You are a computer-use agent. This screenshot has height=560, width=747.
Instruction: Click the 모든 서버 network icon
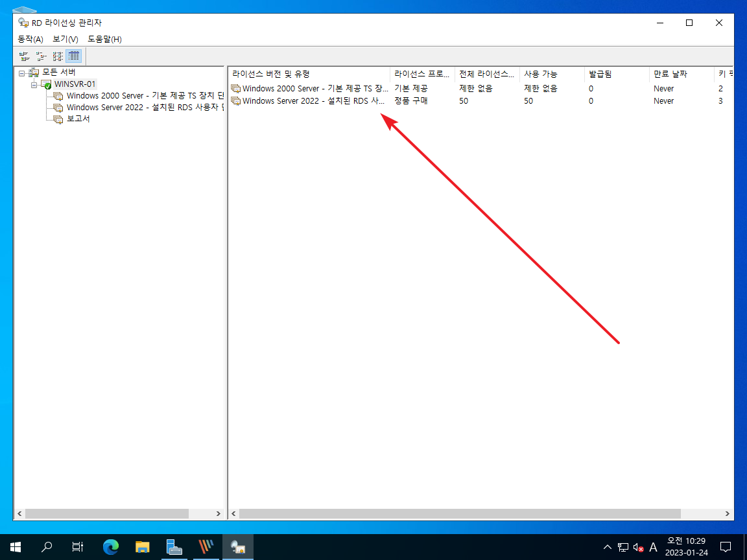pos(34,73)
